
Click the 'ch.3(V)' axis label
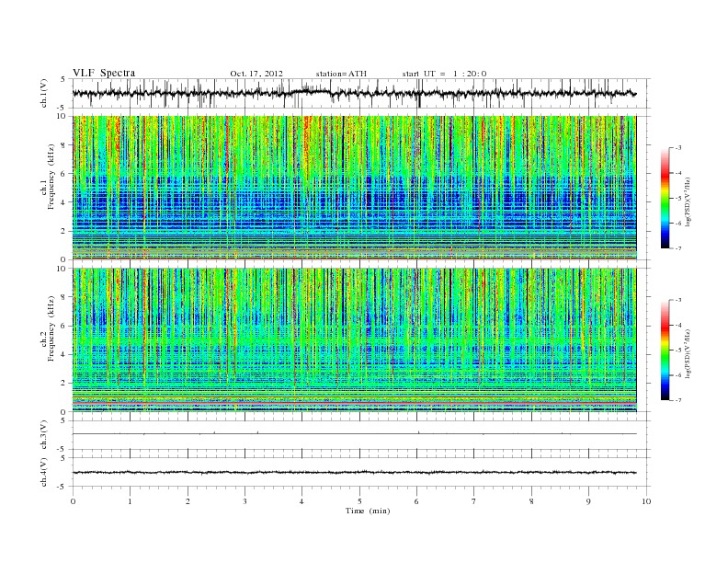(x=44, y=434)
